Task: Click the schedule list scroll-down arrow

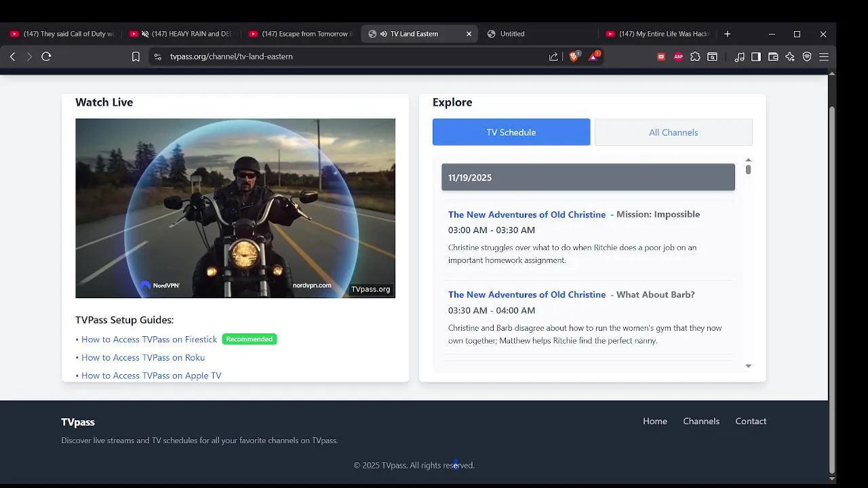Action: tap(748, 366)
